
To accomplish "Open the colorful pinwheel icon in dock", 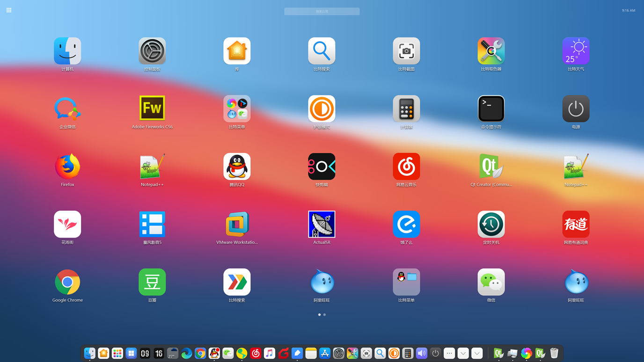I will coord(527,354).
